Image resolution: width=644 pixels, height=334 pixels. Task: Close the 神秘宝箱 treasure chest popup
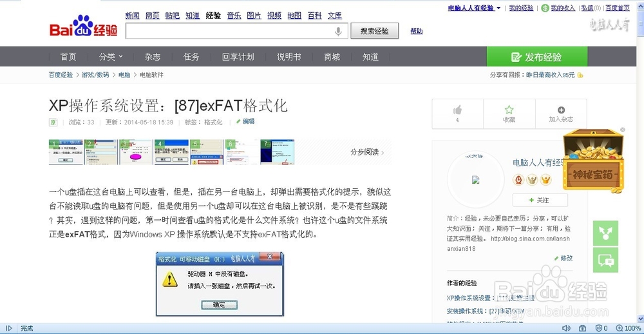coord(623,130)
